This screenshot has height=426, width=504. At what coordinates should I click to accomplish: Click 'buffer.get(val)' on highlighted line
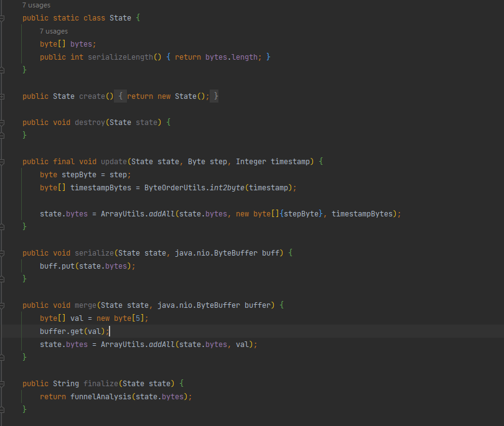pyautogui.click(x=72, y=331)
